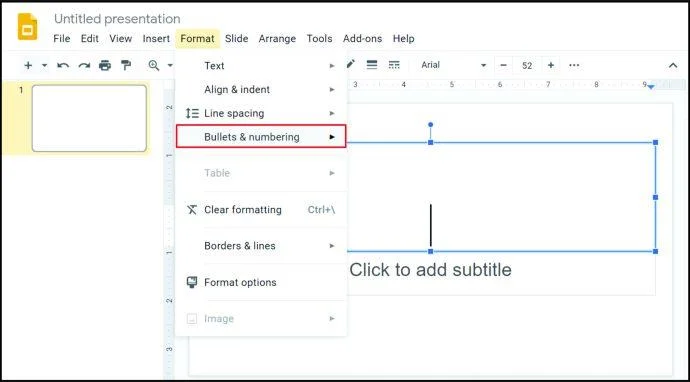Click the bottom-center handle of title box

pos(430,251)
